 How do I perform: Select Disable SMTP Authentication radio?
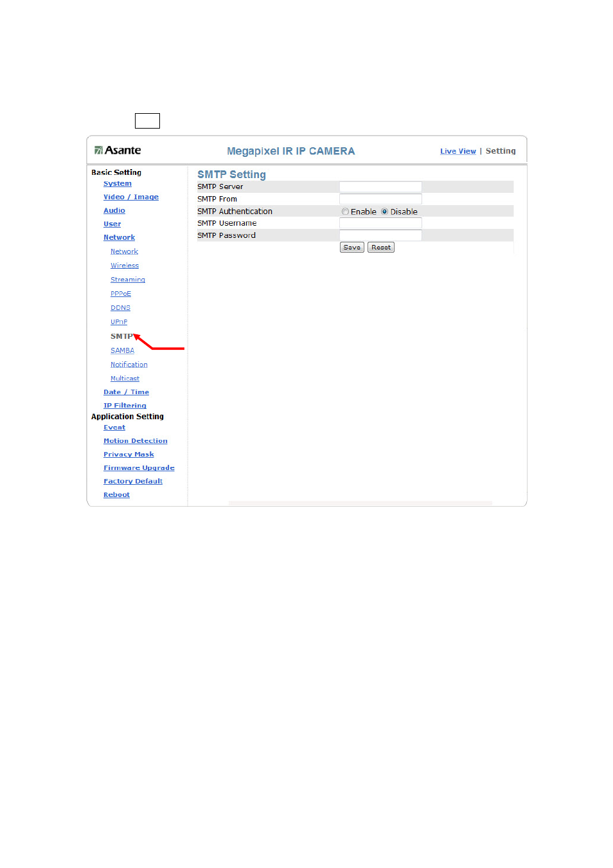coord(384,212)
